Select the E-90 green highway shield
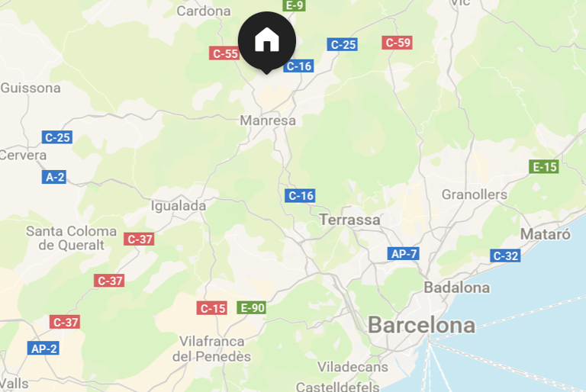This screenshot has width=586, height=392. click(x=252, y=308)
